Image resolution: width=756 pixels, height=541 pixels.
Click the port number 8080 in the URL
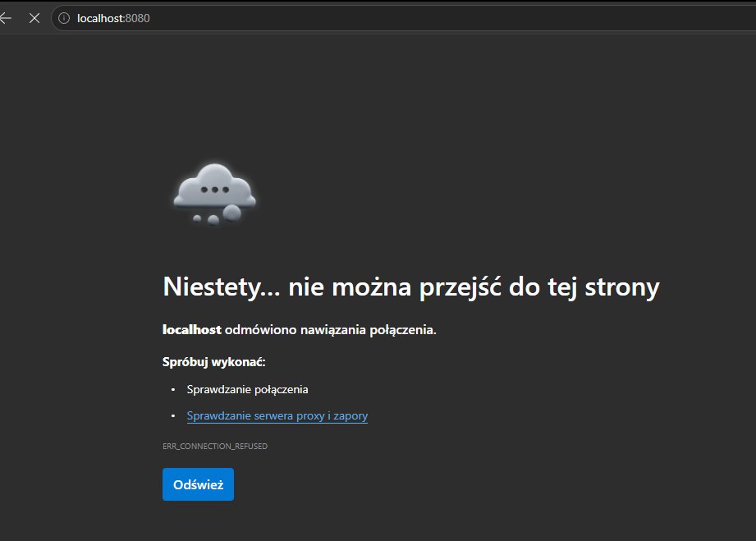pos(136,17)
